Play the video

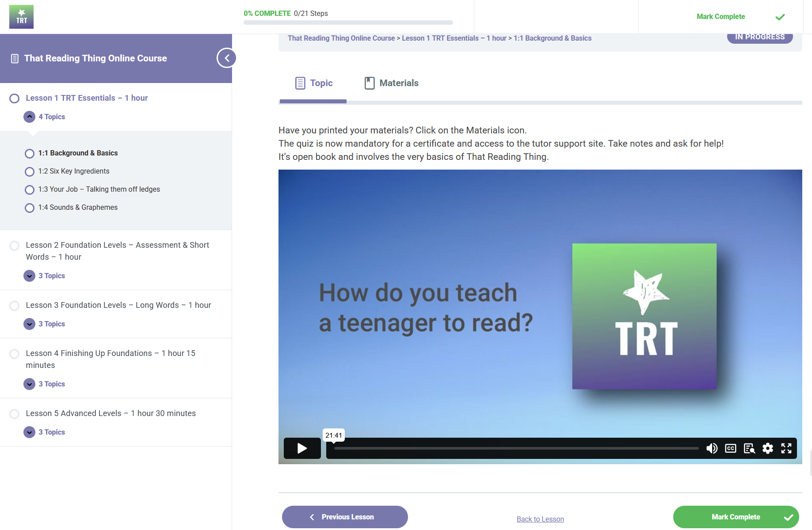(x=302, y=448)
